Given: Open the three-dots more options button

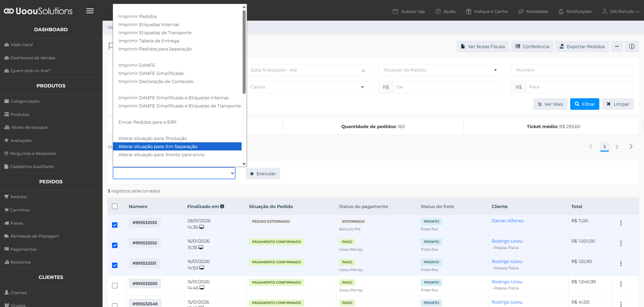Looking at the screenshot, I should click(x=617, y=46).
